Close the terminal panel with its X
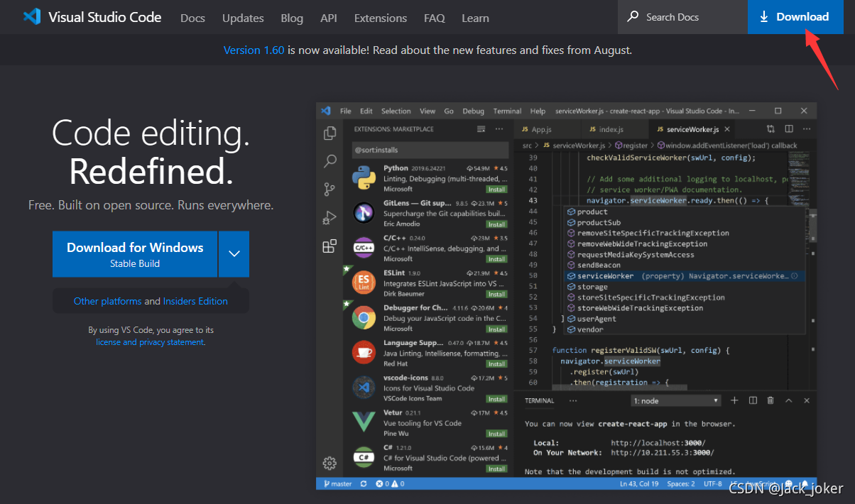The width and height of the screenshot is (855, 504). pos(807,400)
